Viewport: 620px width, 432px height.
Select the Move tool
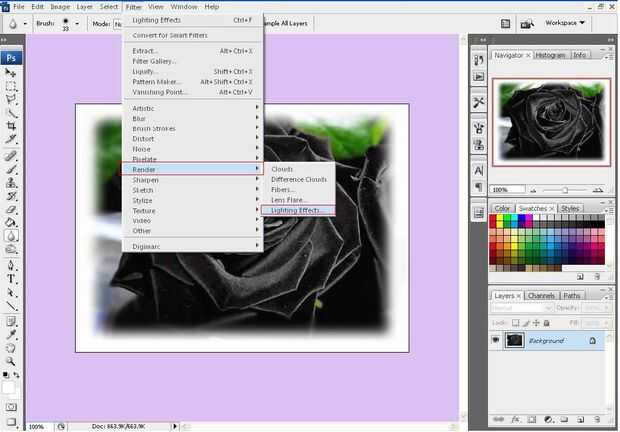[11, 73]
